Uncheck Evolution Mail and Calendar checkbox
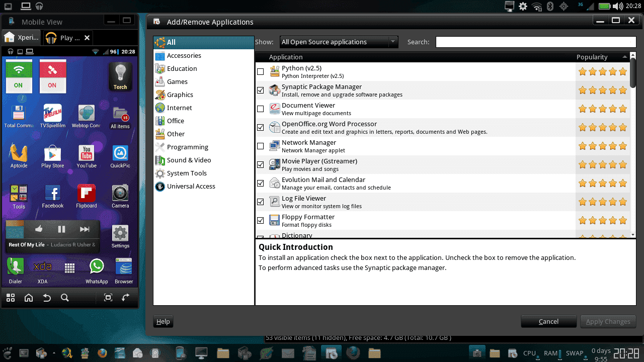644x362 pixels. [x=260, y=184]
